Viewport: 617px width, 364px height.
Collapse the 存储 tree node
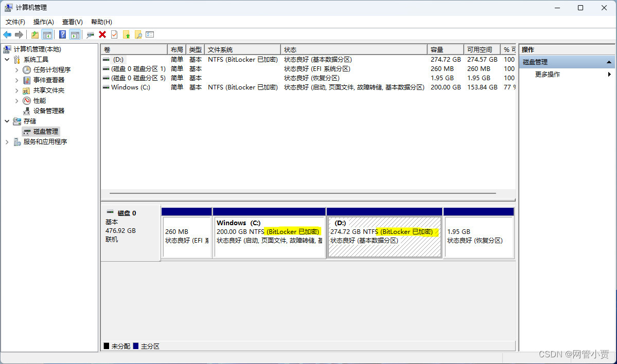point(7,121)
